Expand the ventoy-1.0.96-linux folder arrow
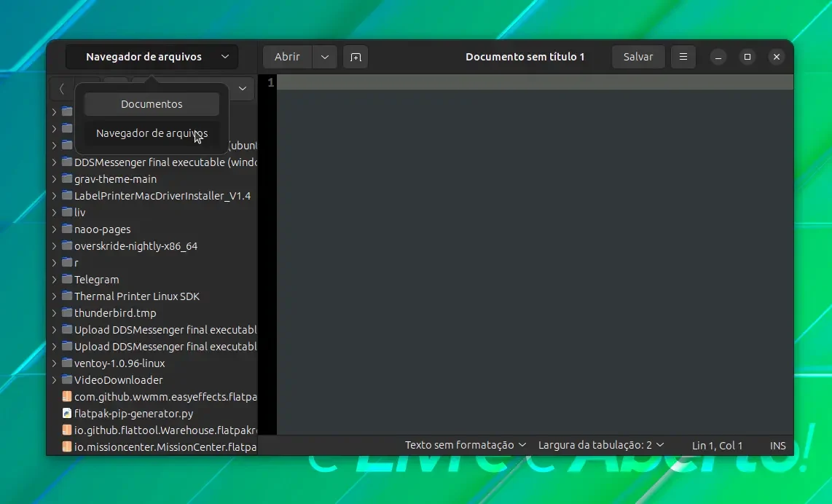 click(54, 363)
